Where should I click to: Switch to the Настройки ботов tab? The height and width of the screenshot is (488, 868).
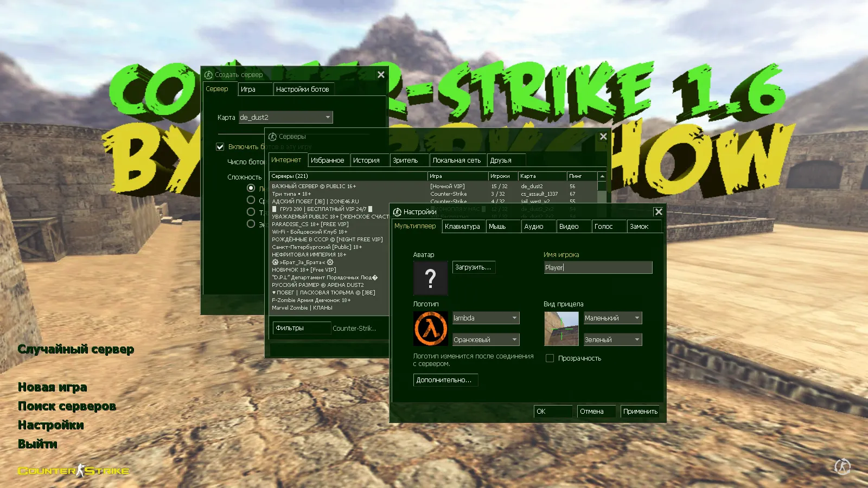coord(303,89)
